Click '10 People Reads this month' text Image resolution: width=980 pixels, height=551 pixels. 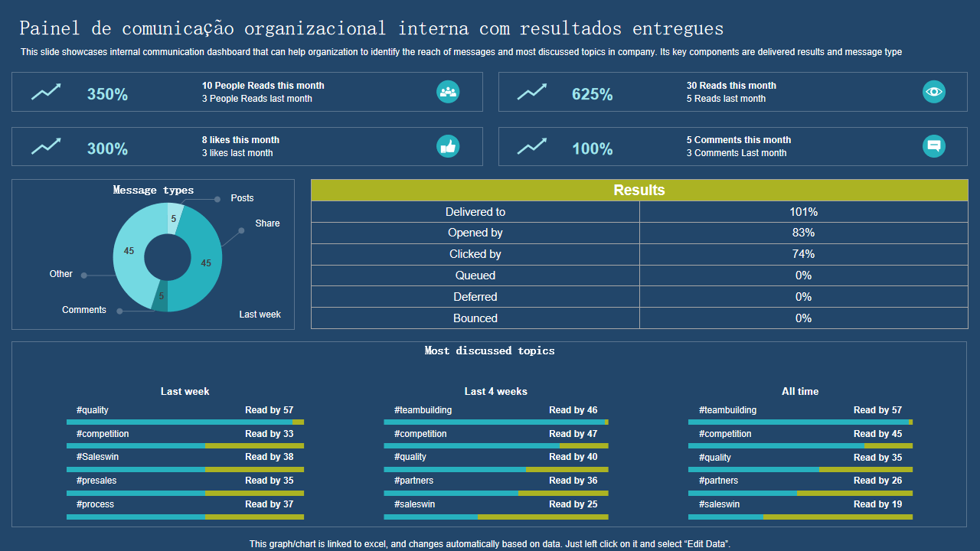(x=263, y=86)
